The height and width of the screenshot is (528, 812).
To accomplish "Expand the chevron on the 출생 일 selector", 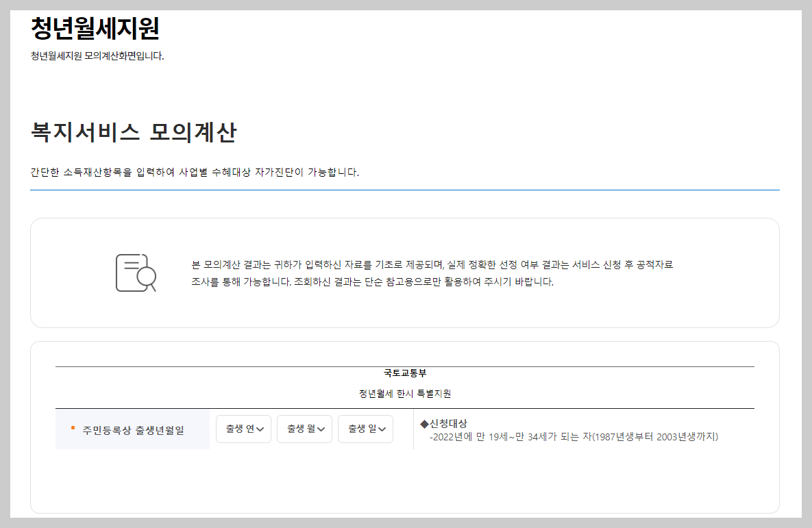I will 382,429.
